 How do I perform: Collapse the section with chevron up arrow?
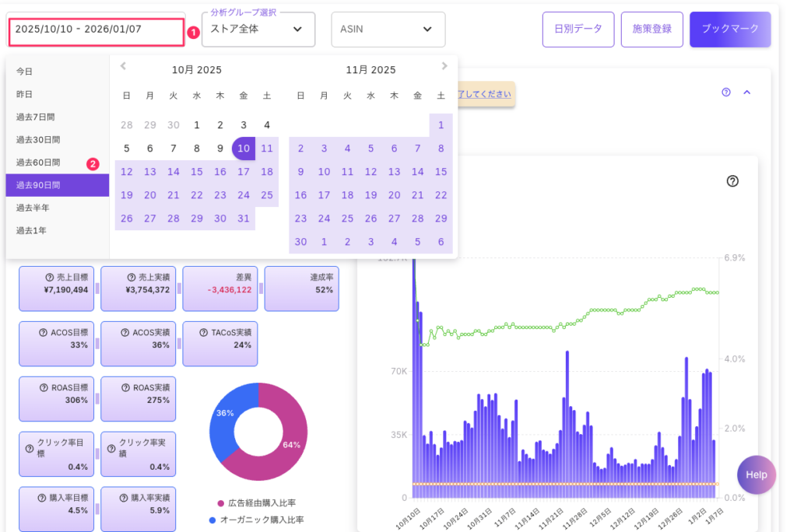pos(747,93)
